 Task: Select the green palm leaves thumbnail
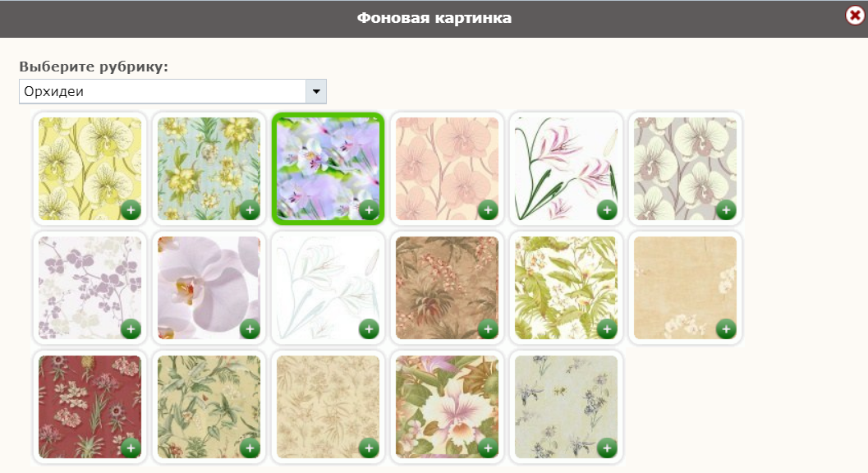tap(566, 288)
